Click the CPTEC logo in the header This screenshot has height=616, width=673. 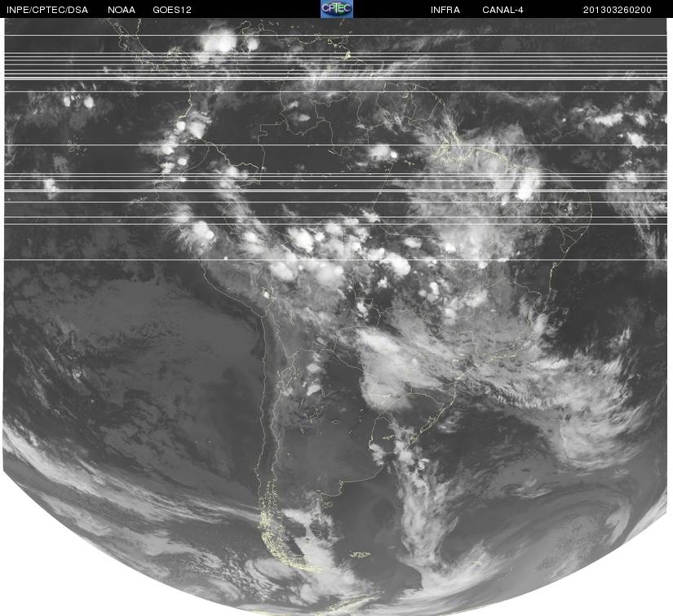[337, 9]
